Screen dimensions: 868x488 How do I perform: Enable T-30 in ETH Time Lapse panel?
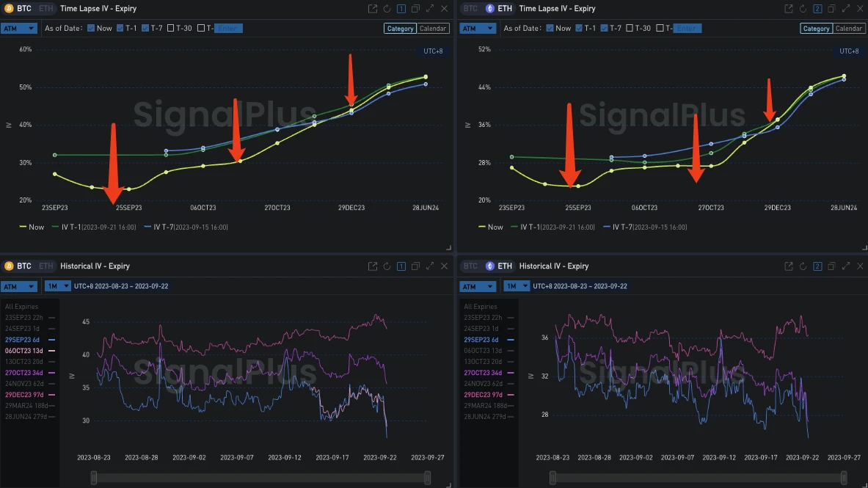click(630, 28)
